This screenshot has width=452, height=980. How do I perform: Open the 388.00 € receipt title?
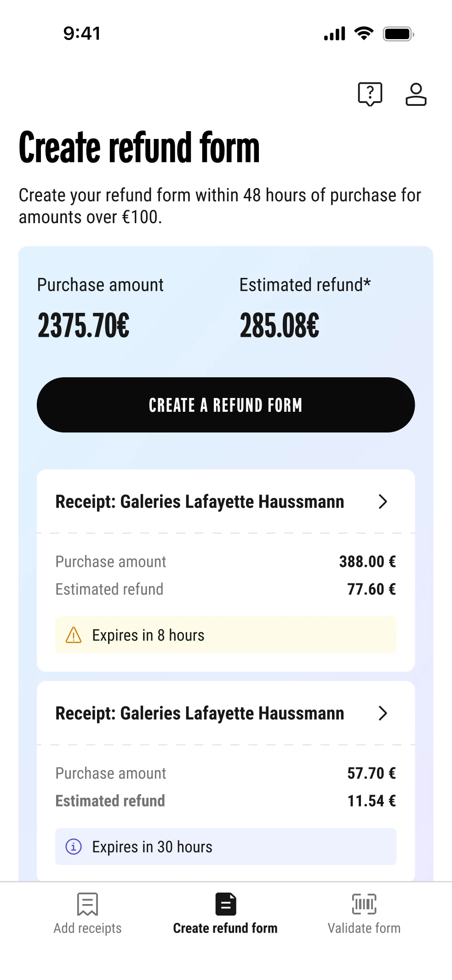(x=200, y=502)
